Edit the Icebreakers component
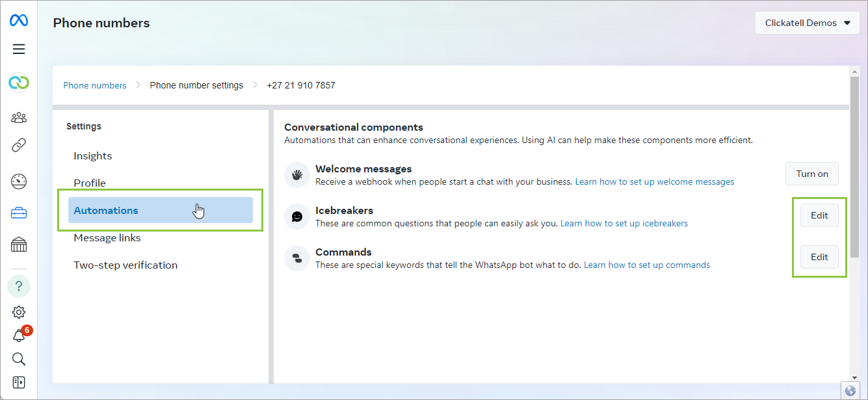 (819, 215)
